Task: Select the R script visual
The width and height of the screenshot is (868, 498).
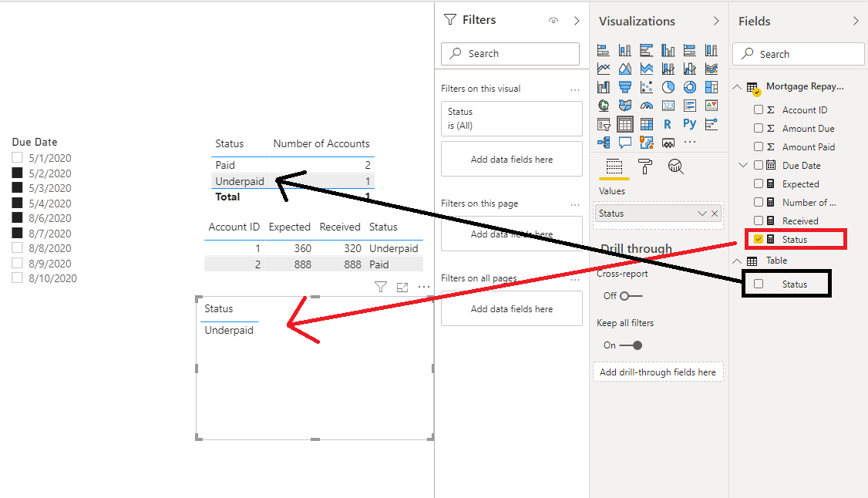Action: point(668,124)
